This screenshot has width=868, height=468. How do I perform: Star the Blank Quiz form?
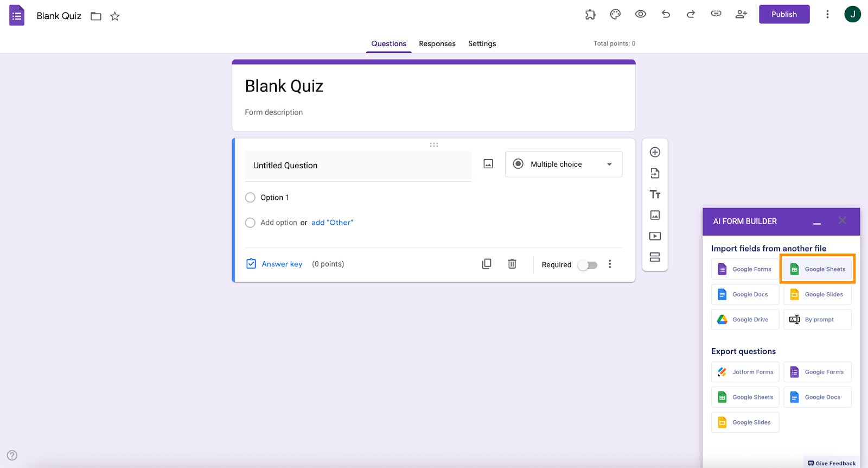[x=114, y=16]
